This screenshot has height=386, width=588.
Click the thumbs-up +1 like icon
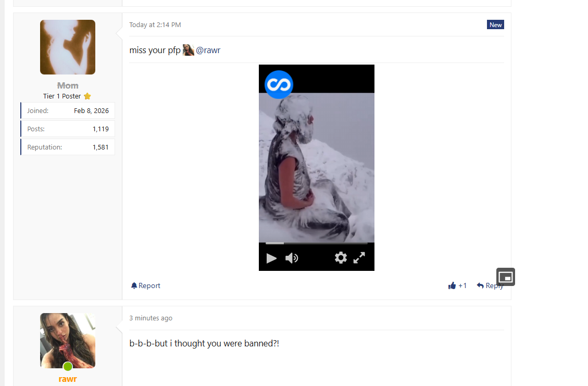click(452, 285)
